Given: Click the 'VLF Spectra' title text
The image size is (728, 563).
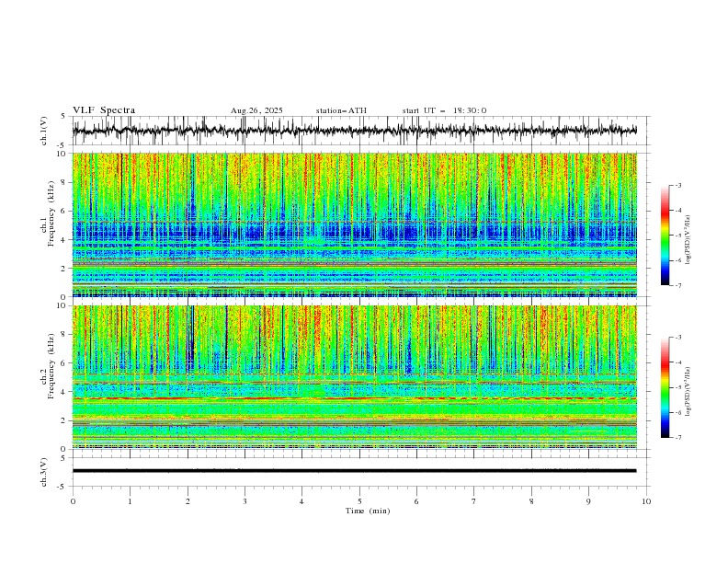Looking at the screenshot, I should (x=104, y=110).
